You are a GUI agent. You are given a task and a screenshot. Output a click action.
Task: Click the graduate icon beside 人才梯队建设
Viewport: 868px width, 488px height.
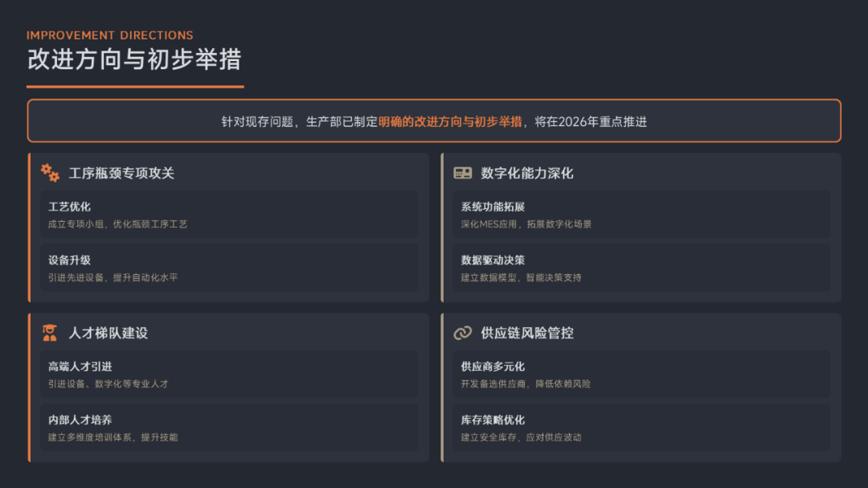coord(50,333)
